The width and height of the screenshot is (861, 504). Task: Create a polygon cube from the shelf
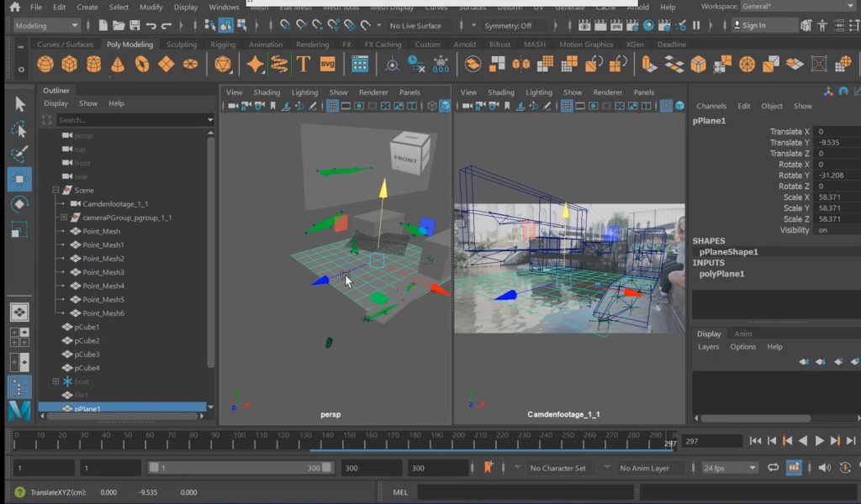click(x=70, y=64)
